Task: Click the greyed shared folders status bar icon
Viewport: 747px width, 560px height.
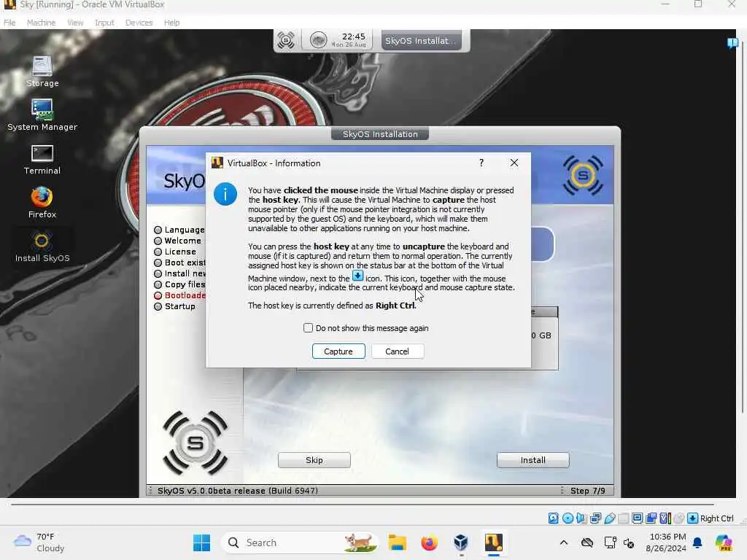Action: [623, 518]
